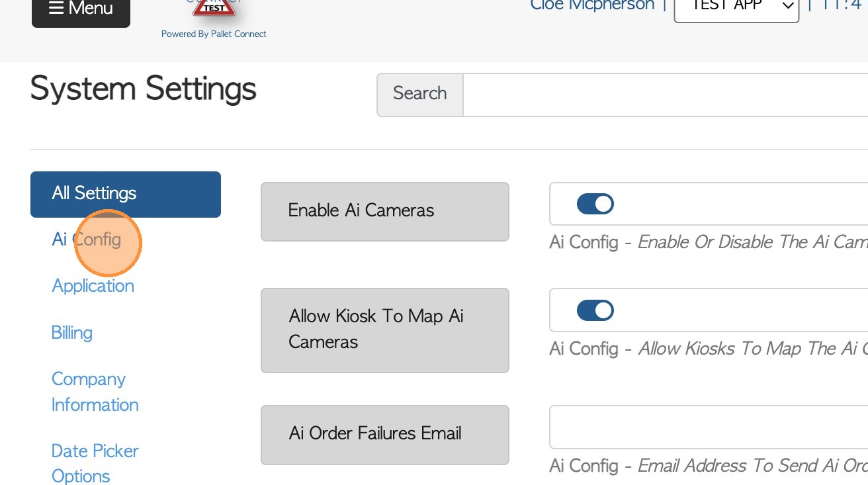Toggle off Allow Kiosk To Map Ai Cameras

595,310
